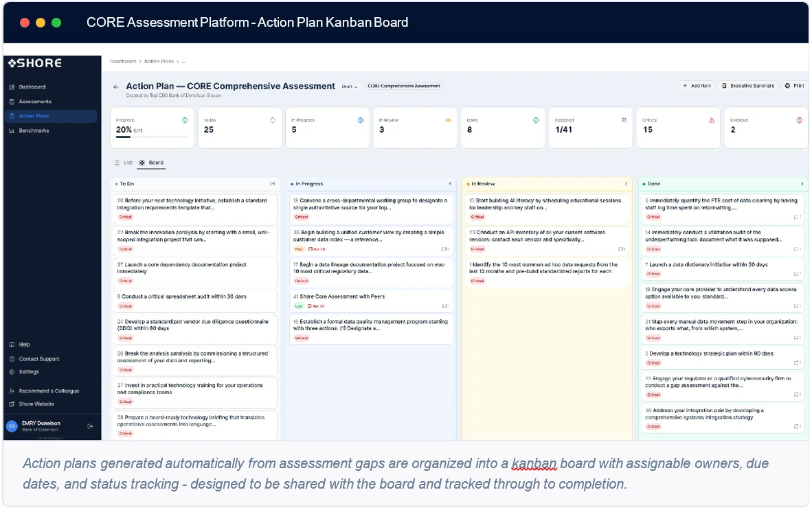Click the In Review column header

click(x=547, y=184)
